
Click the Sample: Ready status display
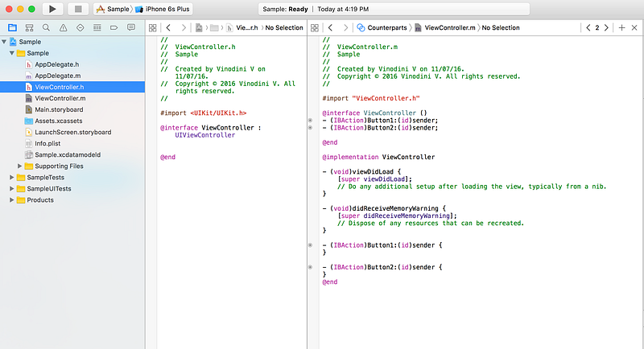[x=394, y=9]
